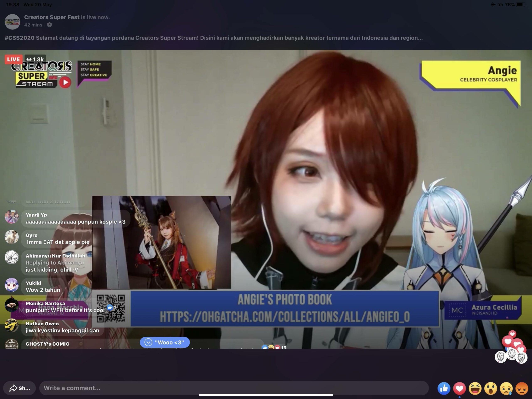This screenshot has height=399, width=532.
Task: Tap the #CSS2020 hashtag
Action: click(x=20, y=38)
